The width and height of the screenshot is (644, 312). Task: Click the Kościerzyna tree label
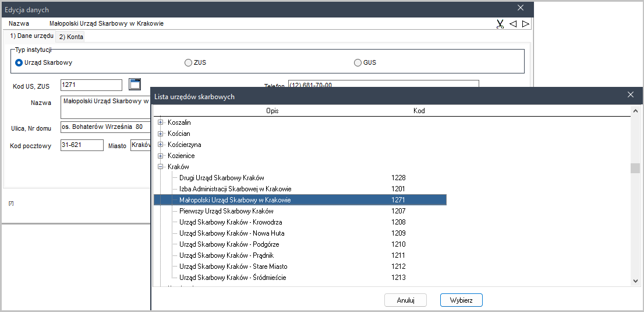185,145
